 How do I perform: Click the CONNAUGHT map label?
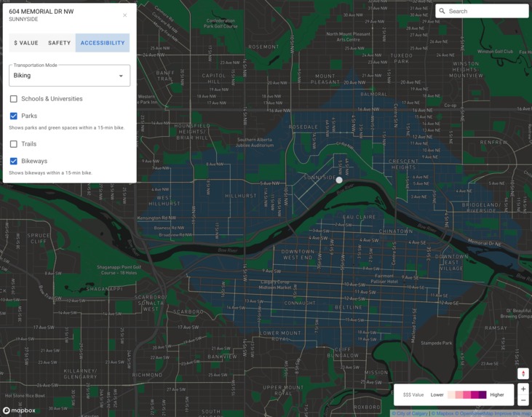300,303
